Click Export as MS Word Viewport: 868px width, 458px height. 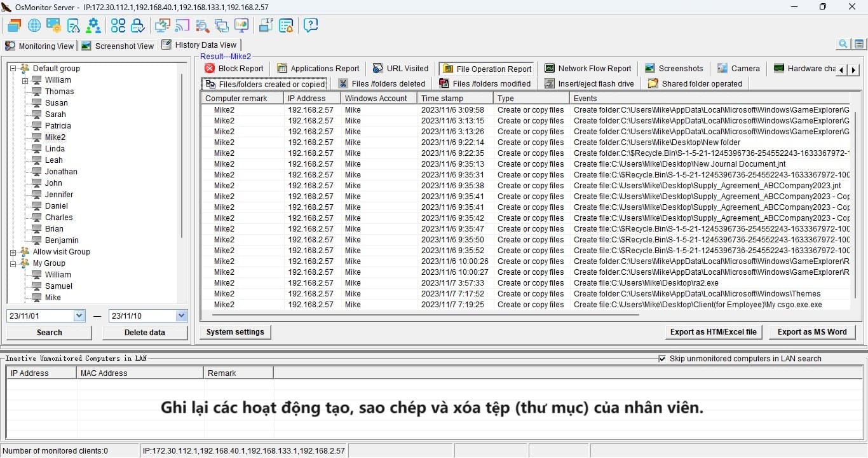812,332
